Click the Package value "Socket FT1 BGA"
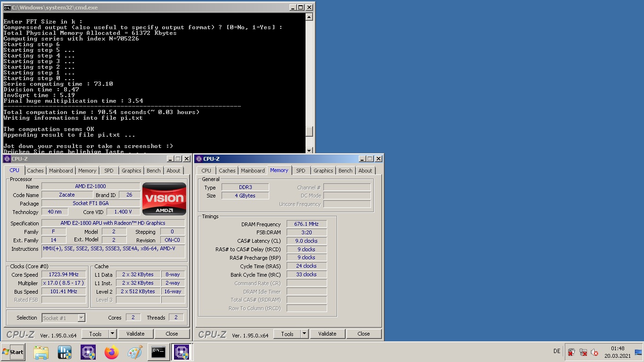Viewport: 644px width, 362px height. pyautogui.click(x=91, y=204)
